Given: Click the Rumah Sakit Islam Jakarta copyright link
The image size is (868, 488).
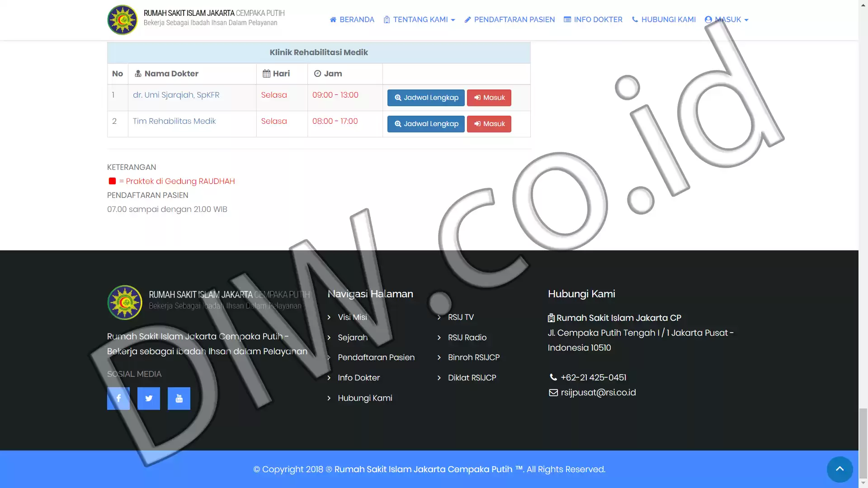Looking at the screenshot, I should [x=423, y=469].
